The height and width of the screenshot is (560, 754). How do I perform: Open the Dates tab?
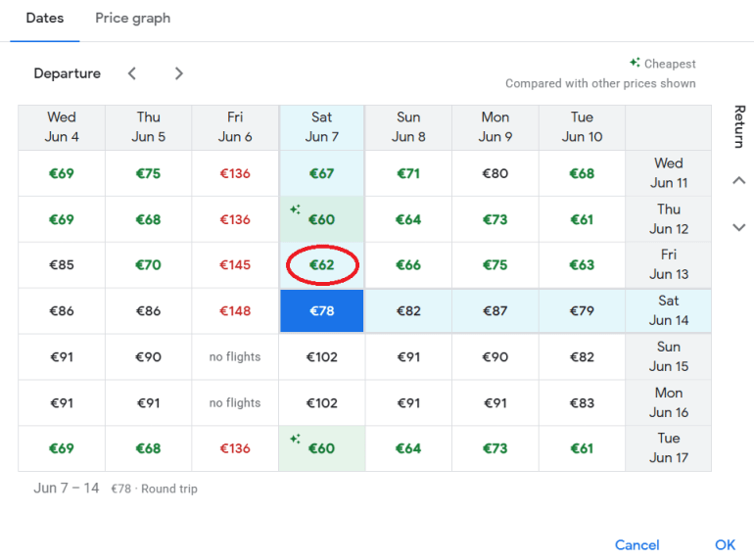pyautogui.click(x=45, y=18)
